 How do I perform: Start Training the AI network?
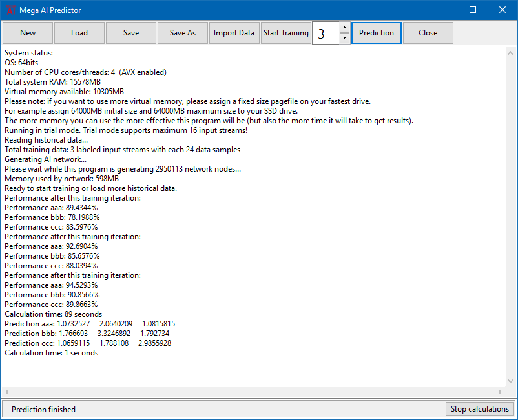pyautogui.click(x=285, y=33)
